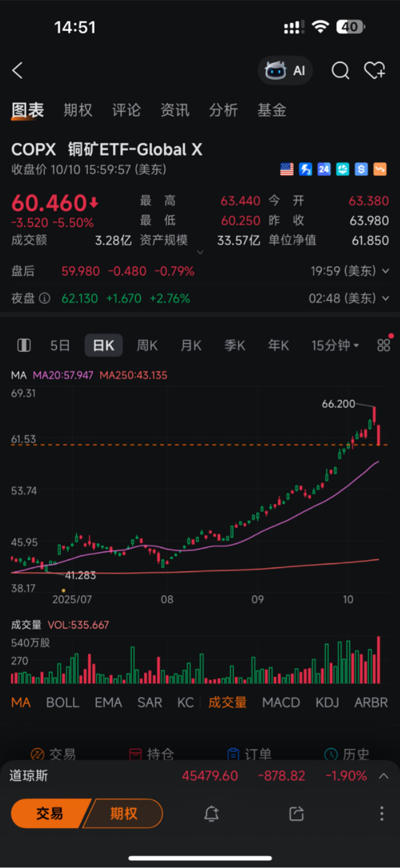Switch to 图表 tab
The image size is (400, 868).
28,110
